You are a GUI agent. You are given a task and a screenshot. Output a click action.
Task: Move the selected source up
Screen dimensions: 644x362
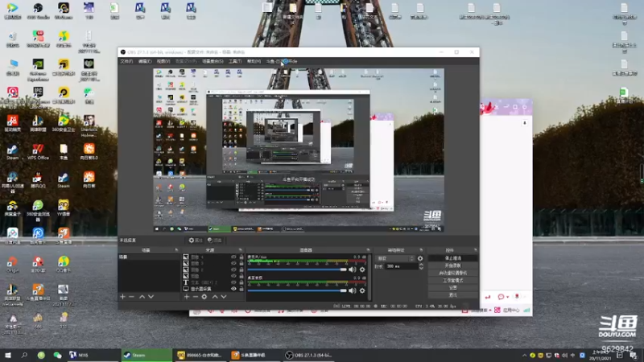coord(215,296)
